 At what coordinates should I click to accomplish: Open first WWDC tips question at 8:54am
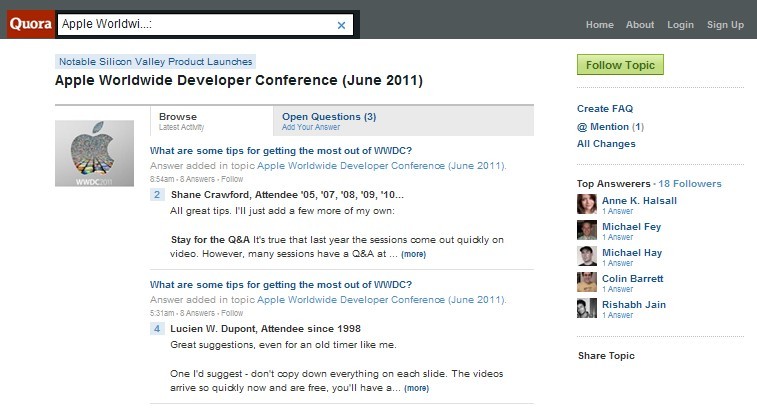(281, 151)
